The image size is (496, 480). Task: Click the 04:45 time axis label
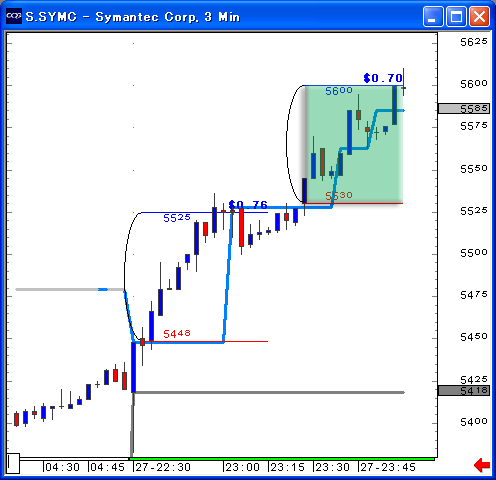(108, 467)
